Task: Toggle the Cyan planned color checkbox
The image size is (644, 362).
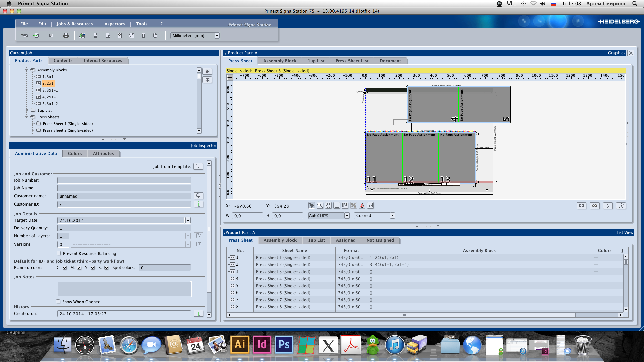Action: (x=65, y=268)
